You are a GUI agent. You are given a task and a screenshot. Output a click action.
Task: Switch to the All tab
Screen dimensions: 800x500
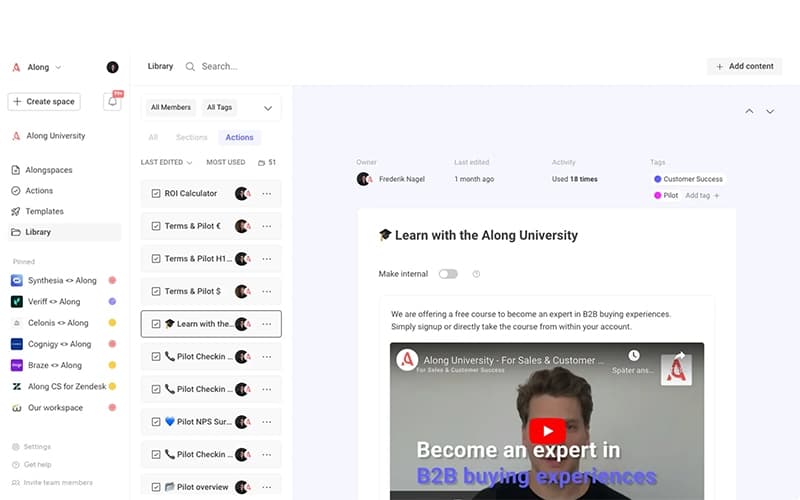153,137
